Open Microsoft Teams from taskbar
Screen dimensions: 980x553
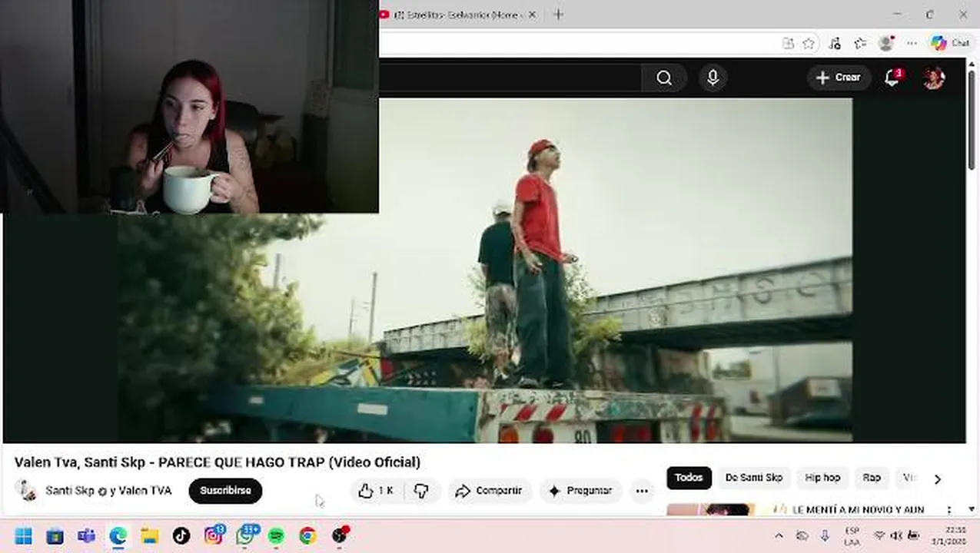(86, 536)
